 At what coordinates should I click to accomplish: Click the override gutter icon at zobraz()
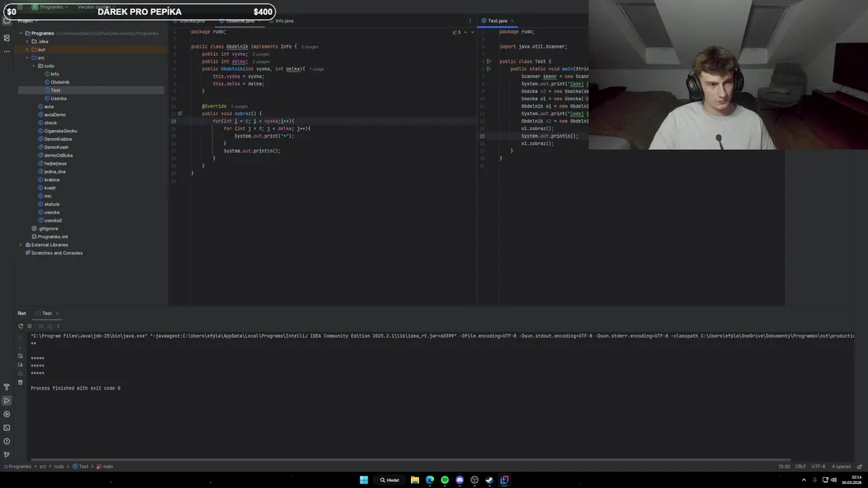pyautogui.click(x=180, y=114)
